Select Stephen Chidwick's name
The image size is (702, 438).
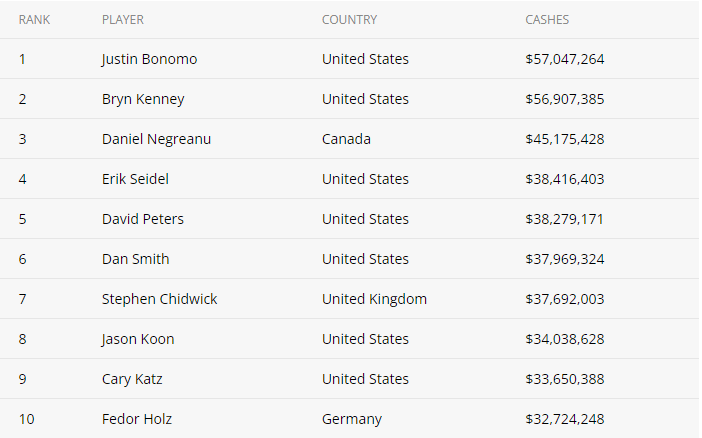[x=159, y=299]
